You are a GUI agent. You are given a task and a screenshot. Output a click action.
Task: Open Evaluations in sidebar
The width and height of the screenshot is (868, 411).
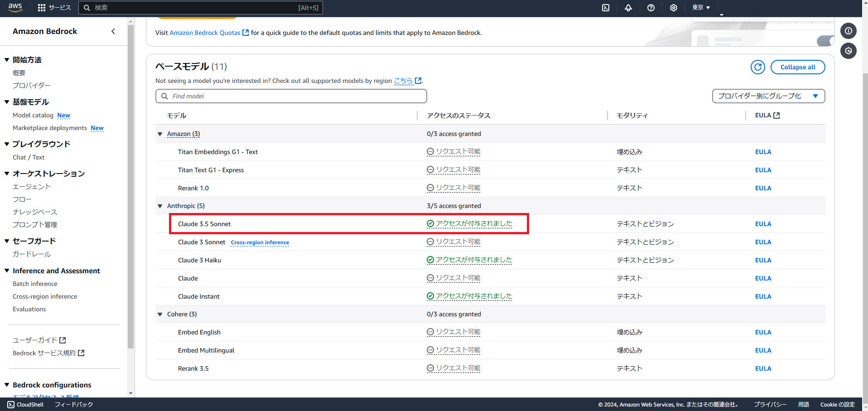(x=29, y=309)
